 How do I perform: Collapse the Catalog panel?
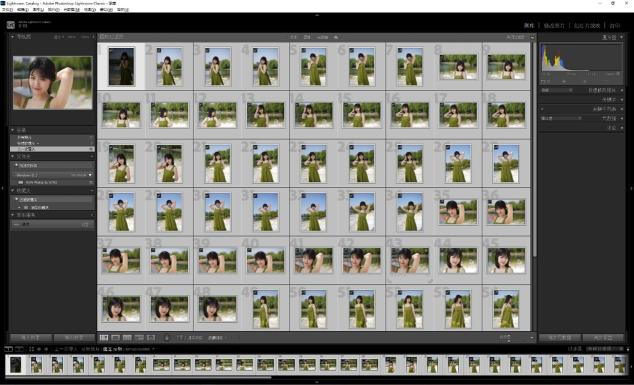(13, 130)
